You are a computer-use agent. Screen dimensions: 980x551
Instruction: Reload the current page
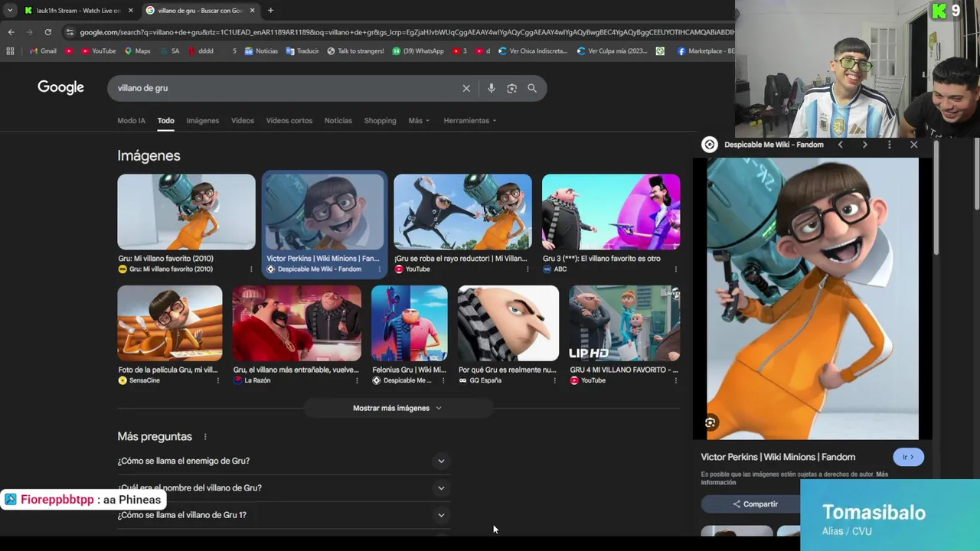[47, 32]
